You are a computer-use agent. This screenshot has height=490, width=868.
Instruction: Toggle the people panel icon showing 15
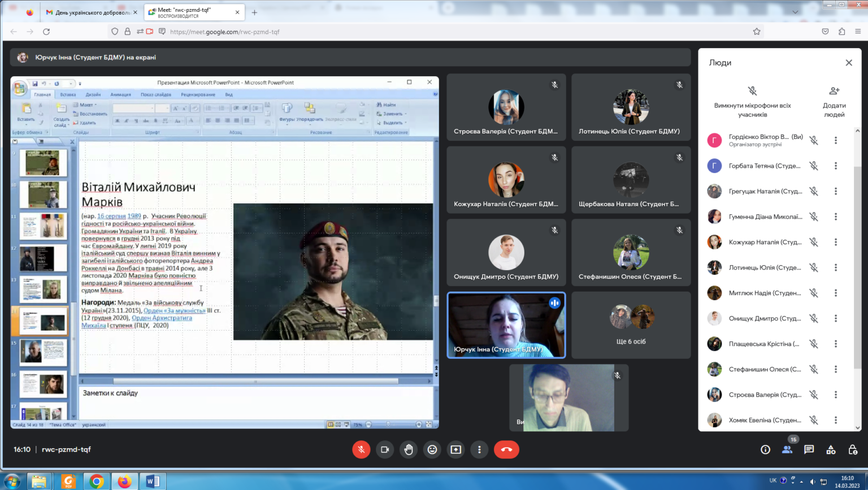787,449
